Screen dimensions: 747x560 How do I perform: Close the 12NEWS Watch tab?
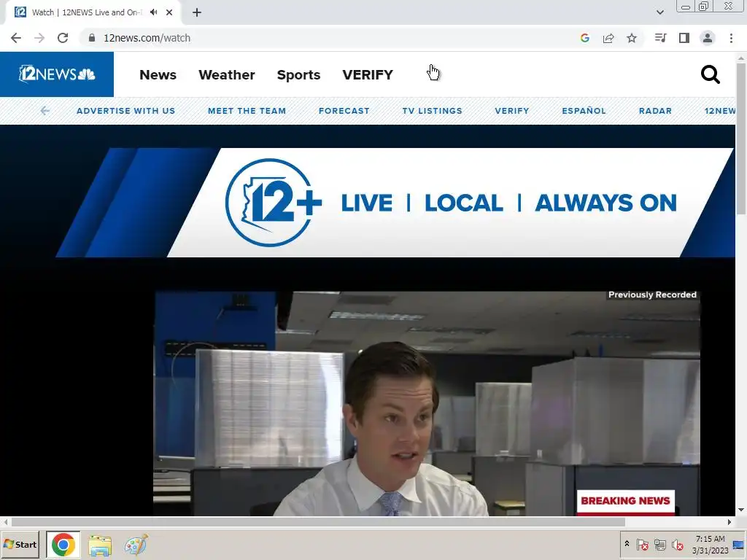(169, 12)
